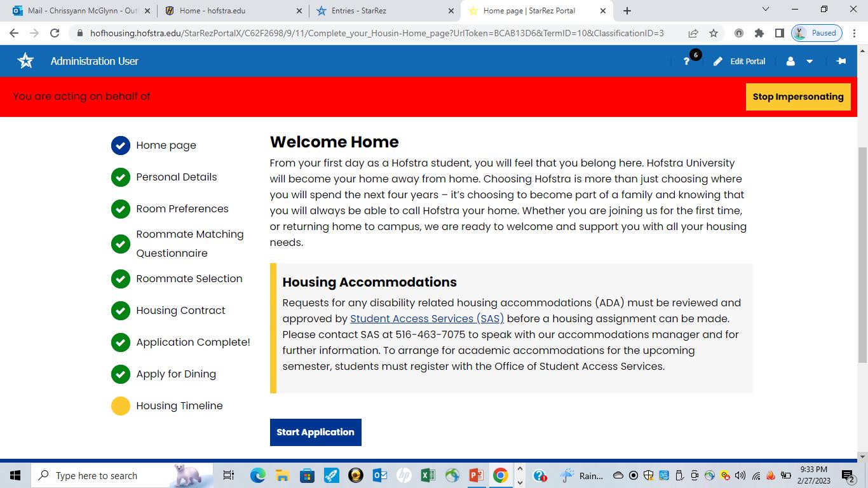Viewport: 868px width, 488px height.
Task: Open the Personal Details step
Action: [x=164, y=177]
